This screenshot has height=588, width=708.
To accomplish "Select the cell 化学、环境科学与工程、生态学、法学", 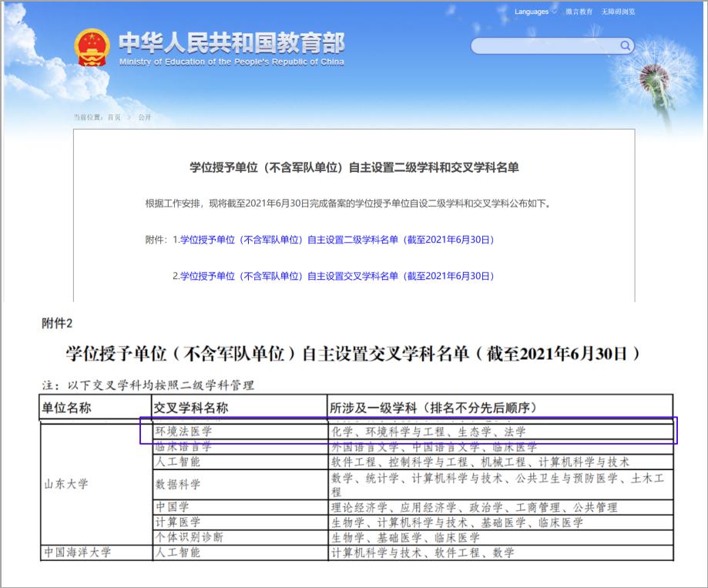I will [500, 432].
